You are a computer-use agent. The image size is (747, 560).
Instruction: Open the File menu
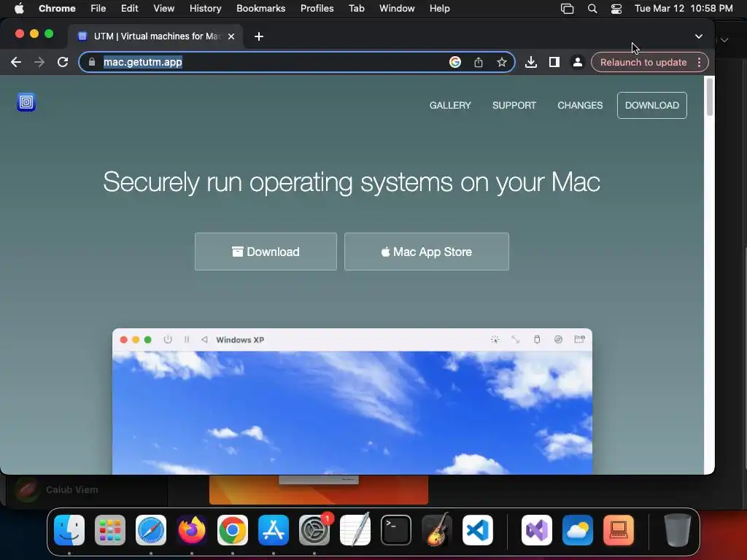pyautogui.click(x=98, y=9)
